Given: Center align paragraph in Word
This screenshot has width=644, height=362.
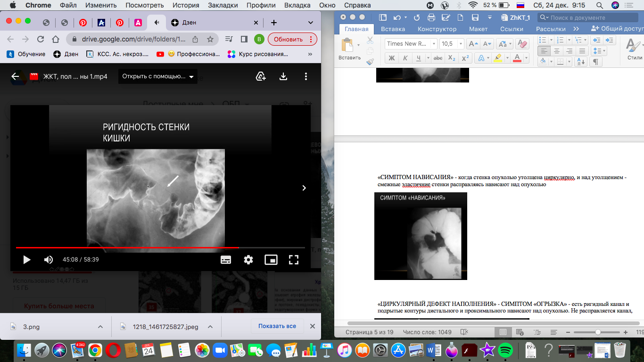Looking at the screenshot, I should click(x=557, y=51).
